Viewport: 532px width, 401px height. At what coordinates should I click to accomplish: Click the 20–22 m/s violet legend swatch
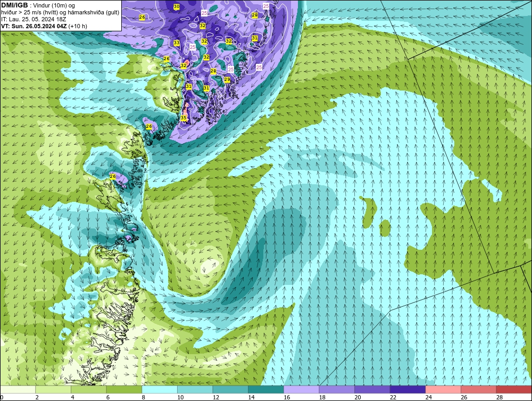372,389
